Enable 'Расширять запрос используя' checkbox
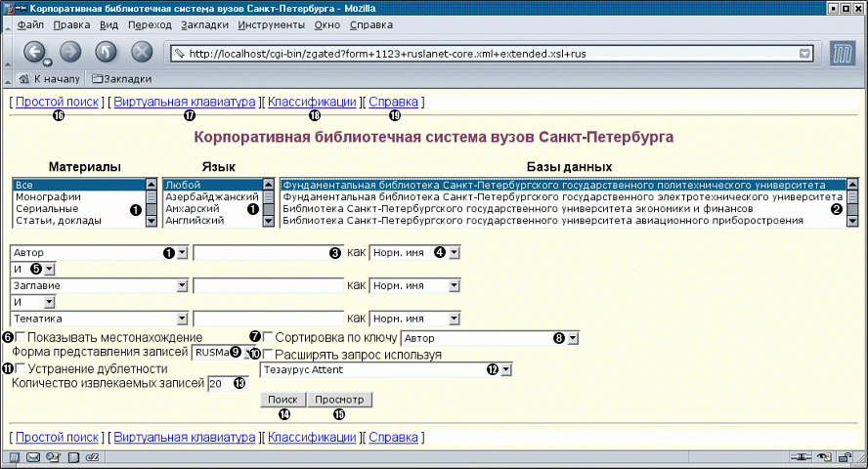This screenshot has height=469, width=868. tap(268, 354)
